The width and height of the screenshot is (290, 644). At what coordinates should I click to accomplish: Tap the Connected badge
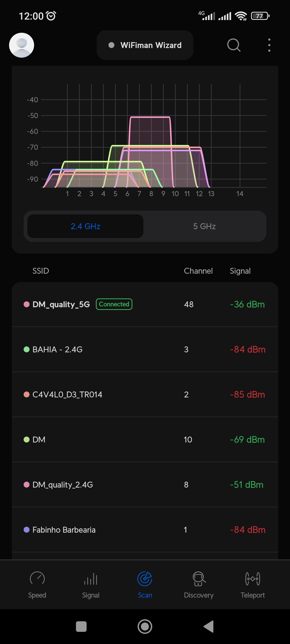[114, 304]
